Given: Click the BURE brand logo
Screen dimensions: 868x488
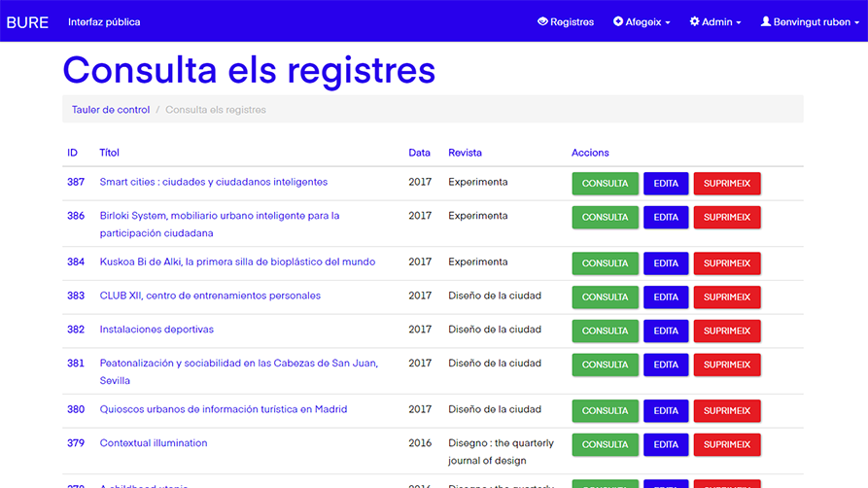Looking at the screenshot, I should pos(27,21).
